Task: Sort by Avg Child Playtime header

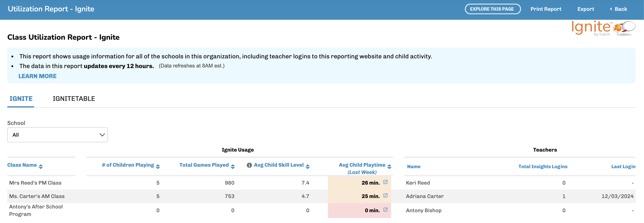Action: click(x=362, y=165)
